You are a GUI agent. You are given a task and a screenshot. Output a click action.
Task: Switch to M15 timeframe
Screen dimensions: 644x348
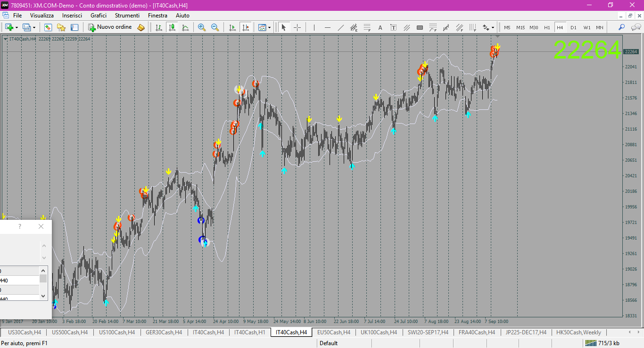tap(520, 27)
